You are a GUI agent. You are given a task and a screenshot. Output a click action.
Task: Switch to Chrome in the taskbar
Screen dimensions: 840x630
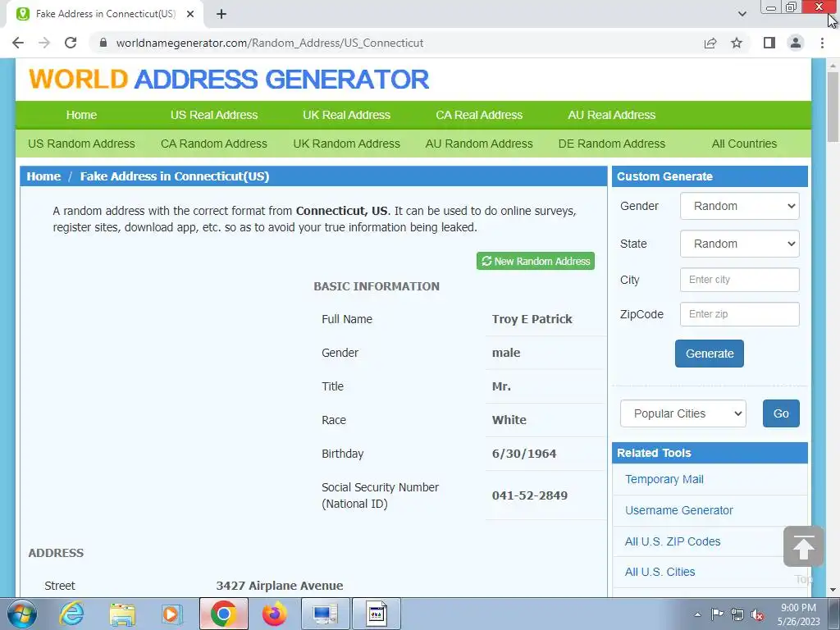pos(223,614)
